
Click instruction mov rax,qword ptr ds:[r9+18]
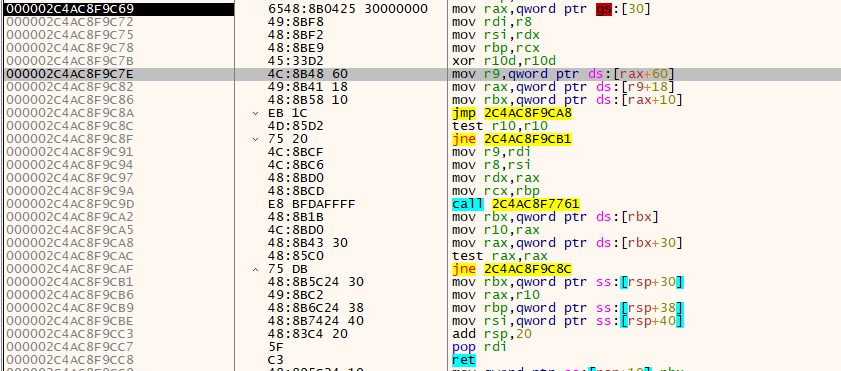[563, 87]
